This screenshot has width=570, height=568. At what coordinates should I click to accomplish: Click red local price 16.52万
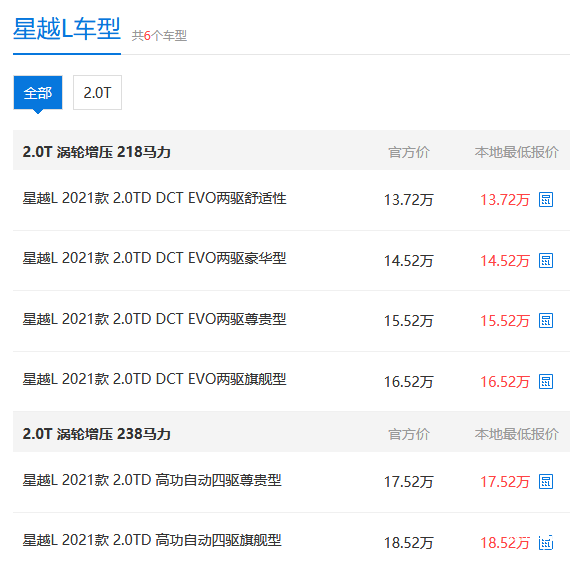pyautogui.click(x=505, y=382)
